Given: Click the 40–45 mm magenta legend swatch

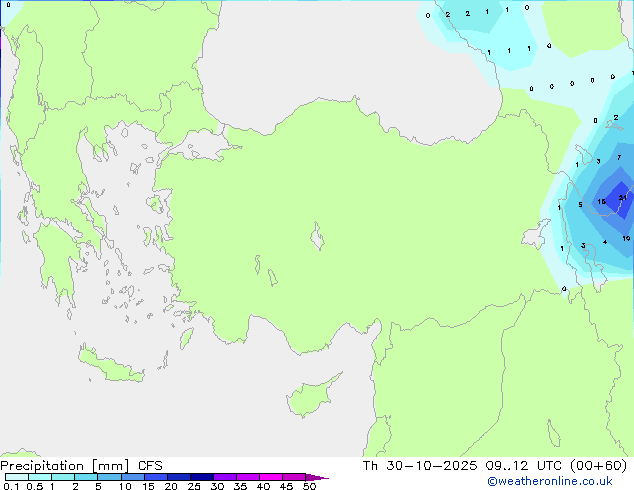Looking at the screenshot, I should tap(271, 477).
